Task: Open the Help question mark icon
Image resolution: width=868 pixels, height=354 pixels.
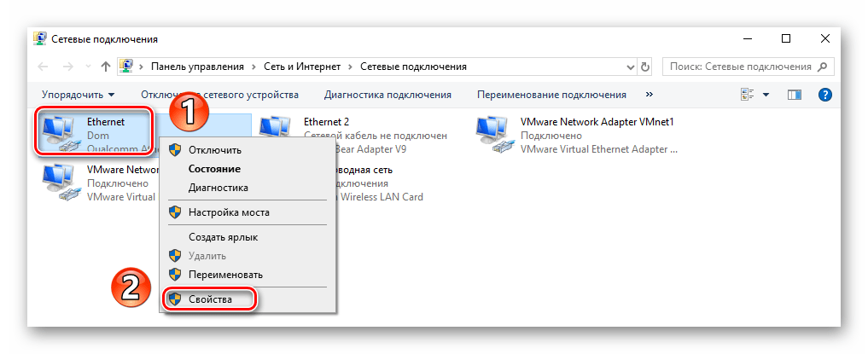Action: [x=824, y=95]
